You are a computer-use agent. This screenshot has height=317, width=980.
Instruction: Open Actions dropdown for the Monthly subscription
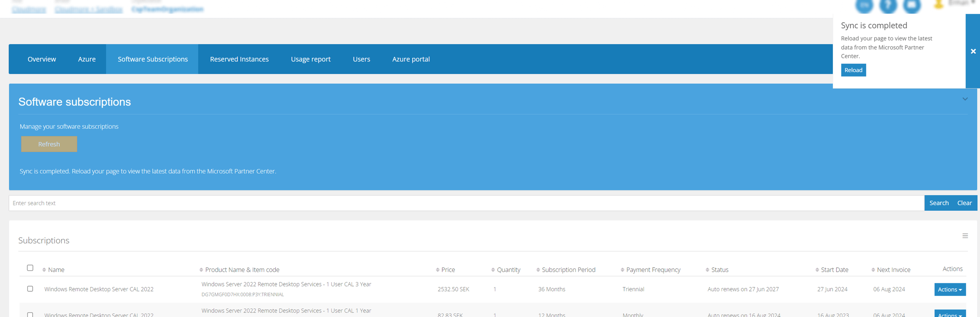click(950, 314)
